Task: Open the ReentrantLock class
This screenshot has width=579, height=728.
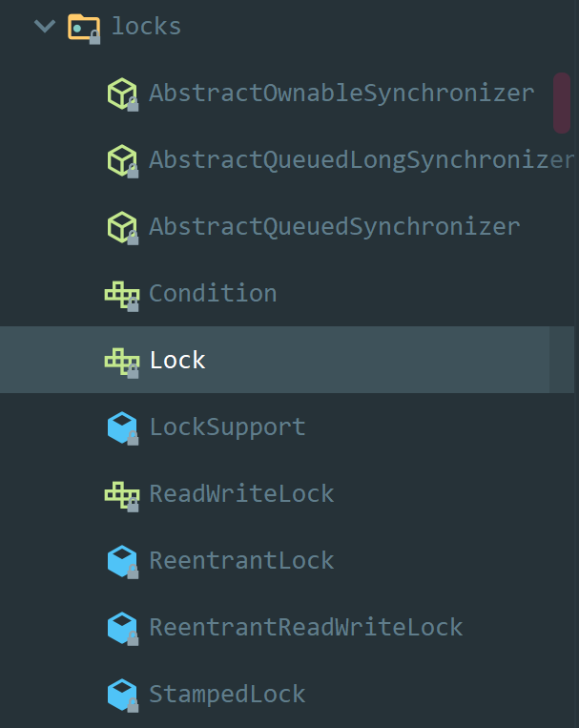Action: [241, 560]
